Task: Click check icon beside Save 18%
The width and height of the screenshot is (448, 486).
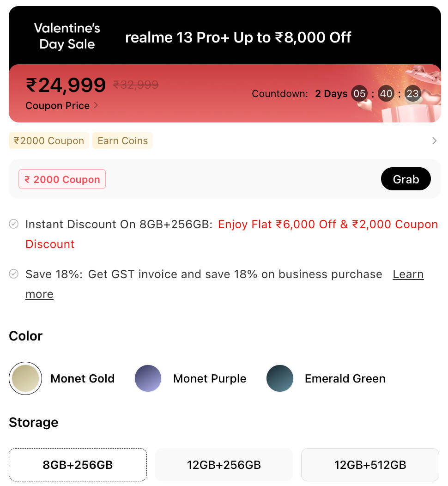Action: 14,274
